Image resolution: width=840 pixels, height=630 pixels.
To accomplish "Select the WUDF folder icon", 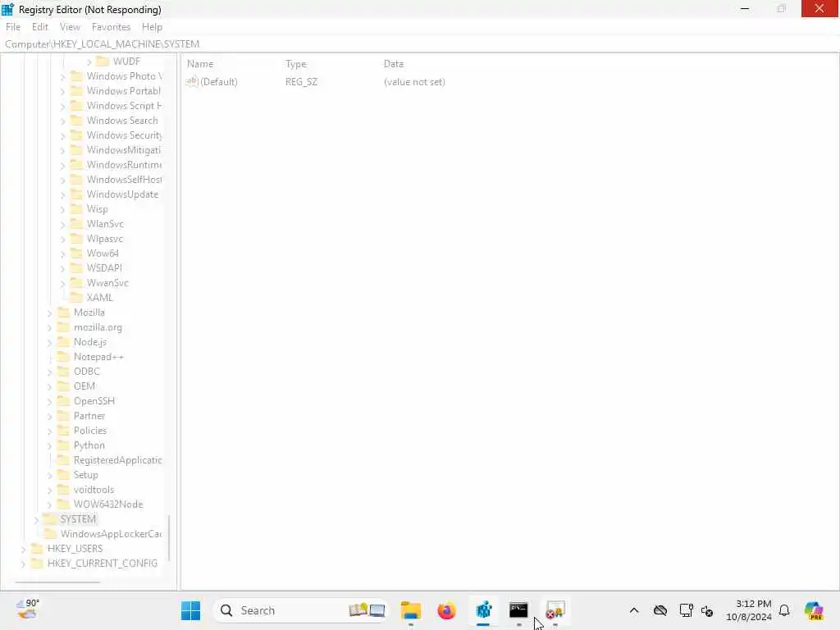I will click(103, 61).
